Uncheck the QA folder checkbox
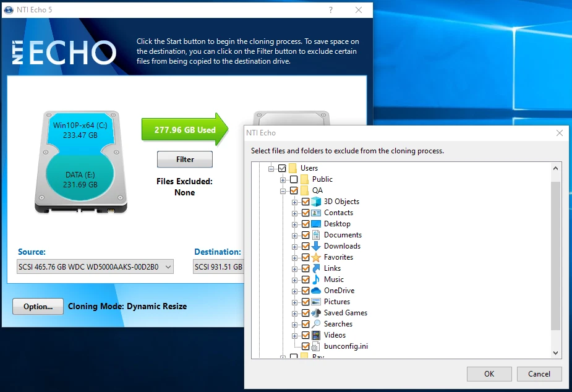The width and height of the screenshot is (572, 392). point(294,190)
